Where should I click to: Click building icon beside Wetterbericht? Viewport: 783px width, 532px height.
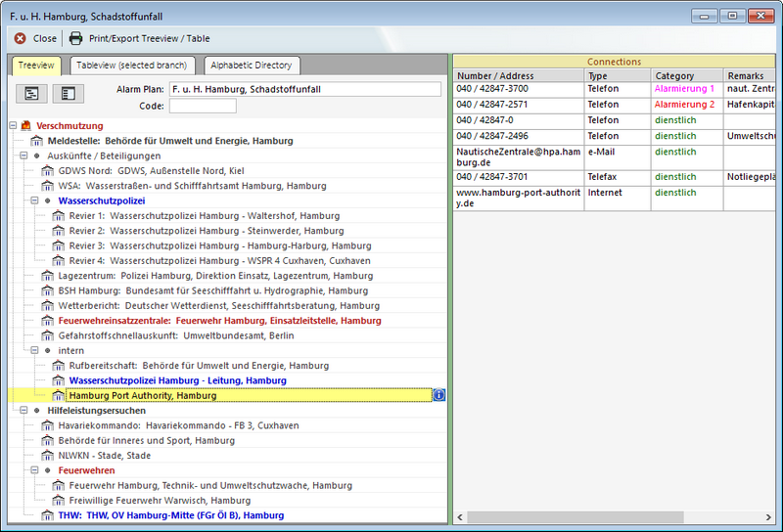point(47,305)
